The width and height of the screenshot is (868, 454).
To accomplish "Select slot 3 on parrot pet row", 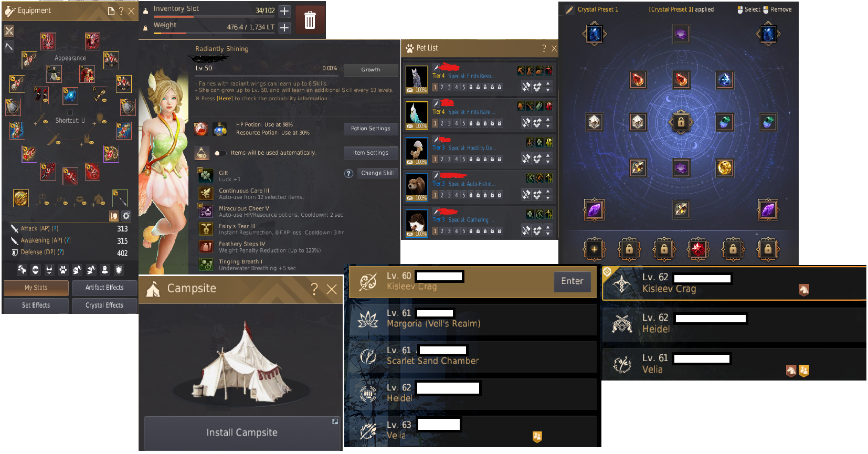I will coord(449,123).
